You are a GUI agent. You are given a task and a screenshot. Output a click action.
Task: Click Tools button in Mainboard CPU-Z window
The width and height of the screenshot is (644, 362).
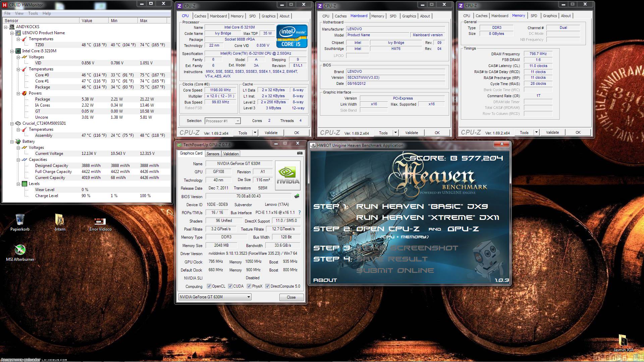point(383,133)
